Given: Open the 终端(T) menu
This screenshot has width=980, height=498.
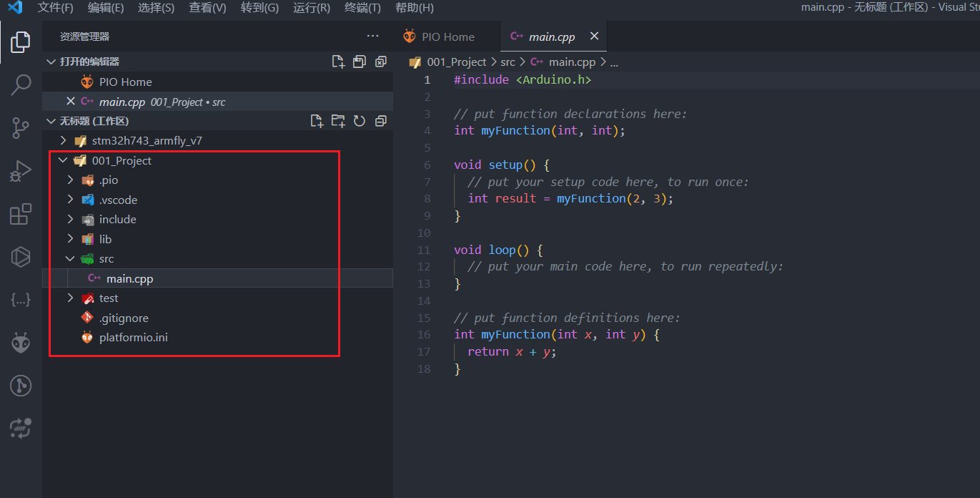Looking at the screenshot, I should [362, 8].
